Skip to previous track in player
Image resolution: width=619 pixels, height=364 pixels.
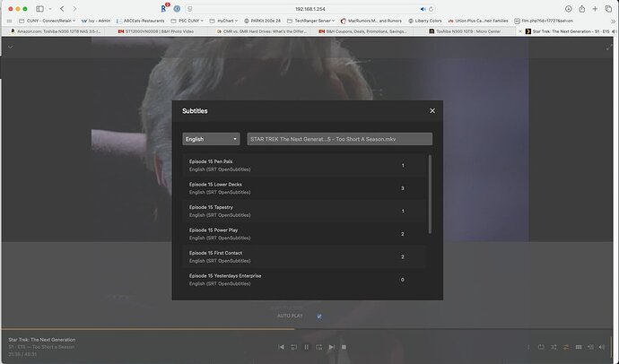tap(281, 347)
